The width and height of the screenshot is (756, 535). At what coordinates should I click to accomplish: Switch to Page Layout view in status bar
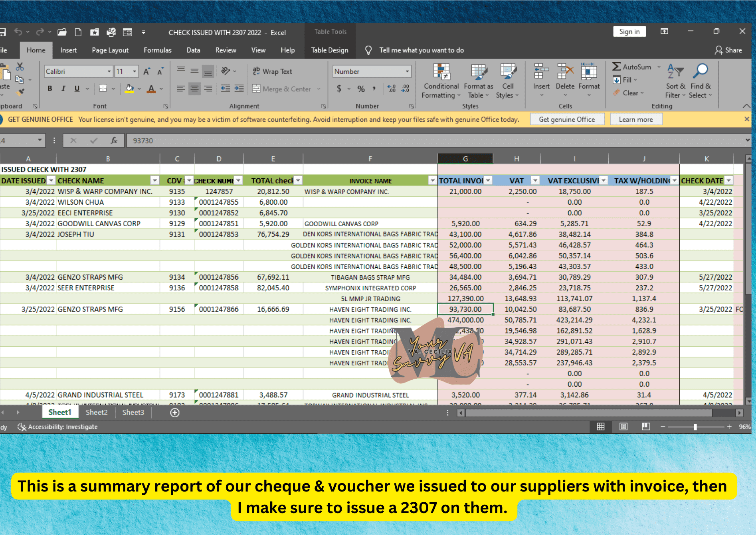623,426
